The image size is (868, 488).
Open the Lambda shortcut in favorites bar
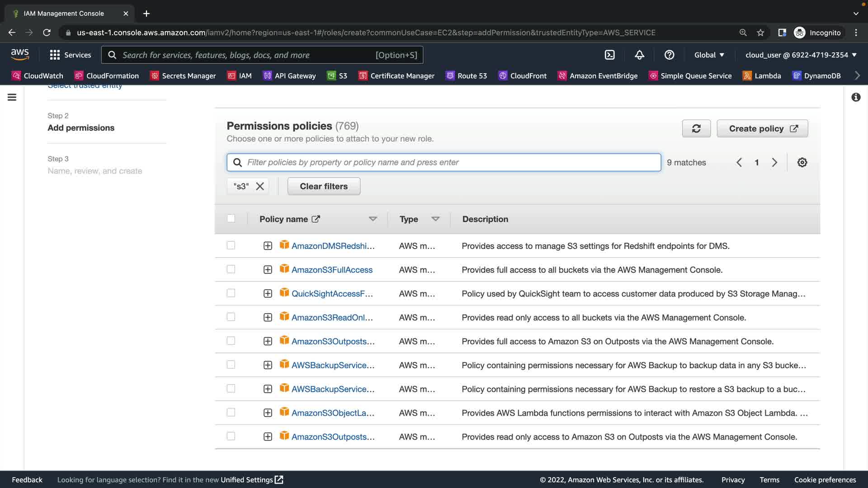pyautogui.click(x=762, y=75)
